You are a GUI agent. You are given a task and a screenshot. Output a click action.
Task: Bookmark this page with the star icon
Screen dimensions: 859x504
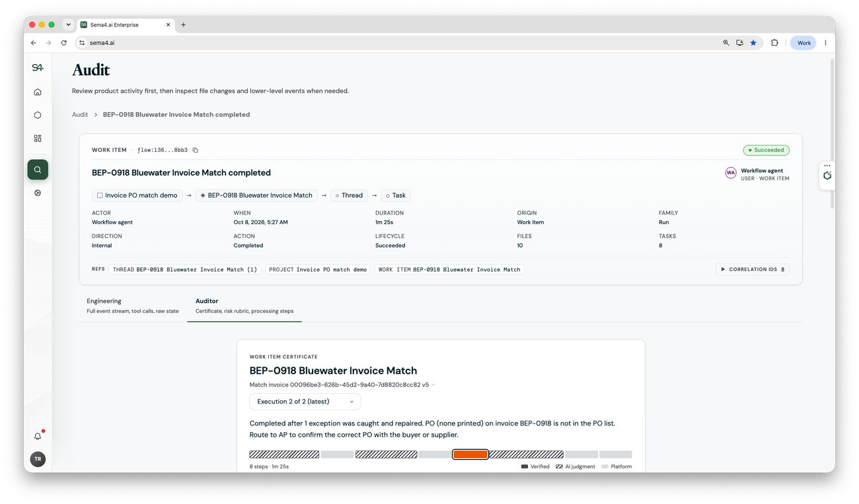753,43
